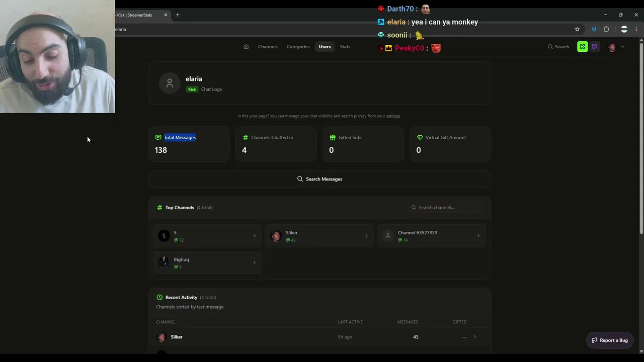
Task: Open the StreamerStats home icon
Action: 246,47
